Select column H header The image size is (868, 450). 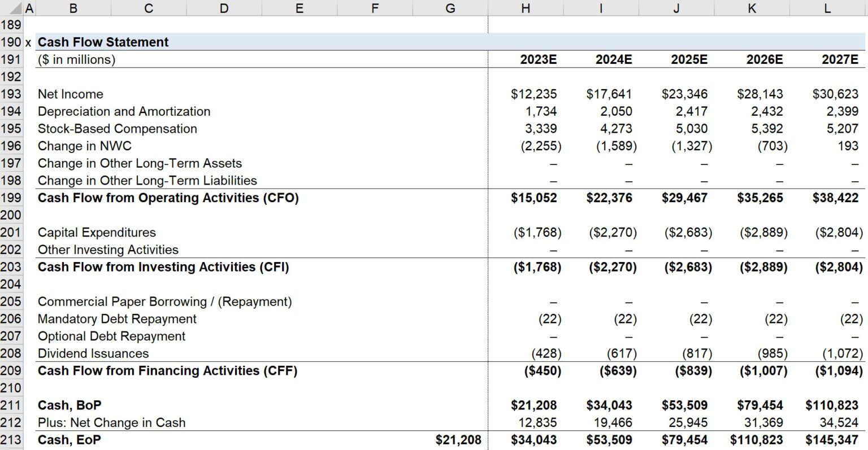[x=525, y=8]
